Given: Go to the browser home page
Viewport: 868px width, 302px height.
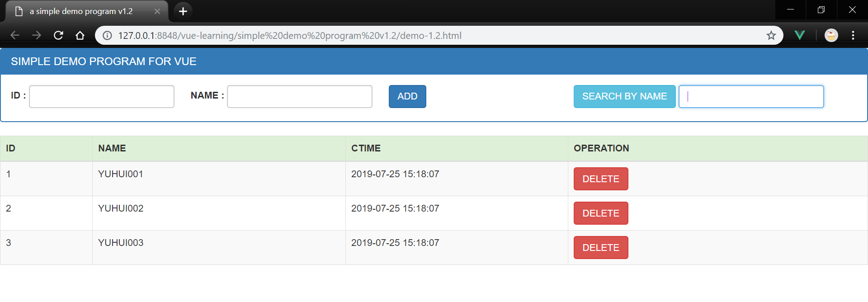Looking at the screenshot, I should click(80, 35).
